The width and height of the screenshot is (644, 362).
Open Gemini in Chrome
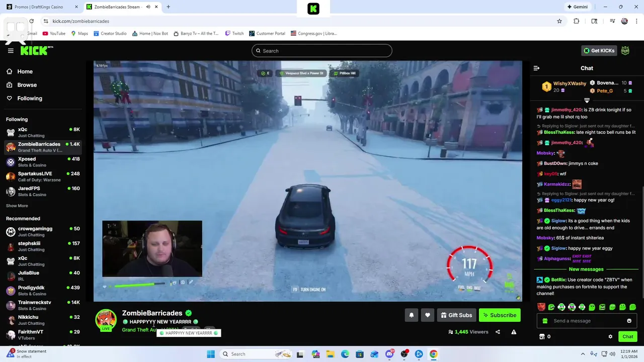[x=577, y=7]
